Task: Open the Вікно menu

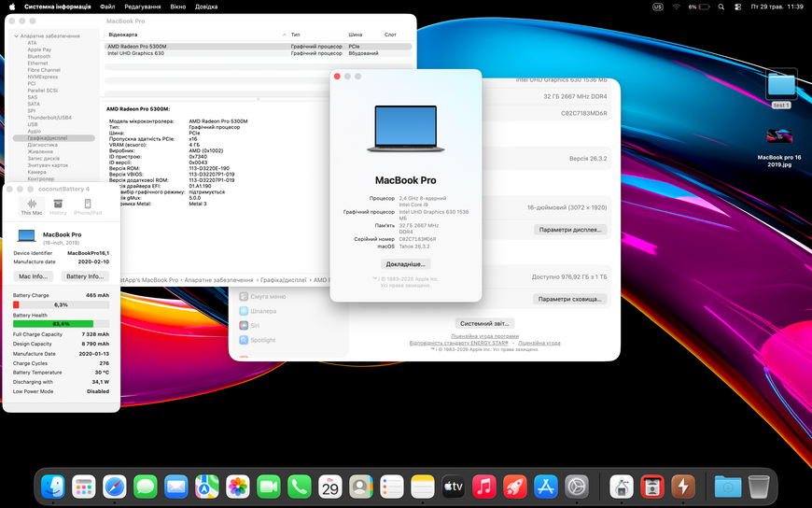Action: pyautogui.click(x=177, y=7)
